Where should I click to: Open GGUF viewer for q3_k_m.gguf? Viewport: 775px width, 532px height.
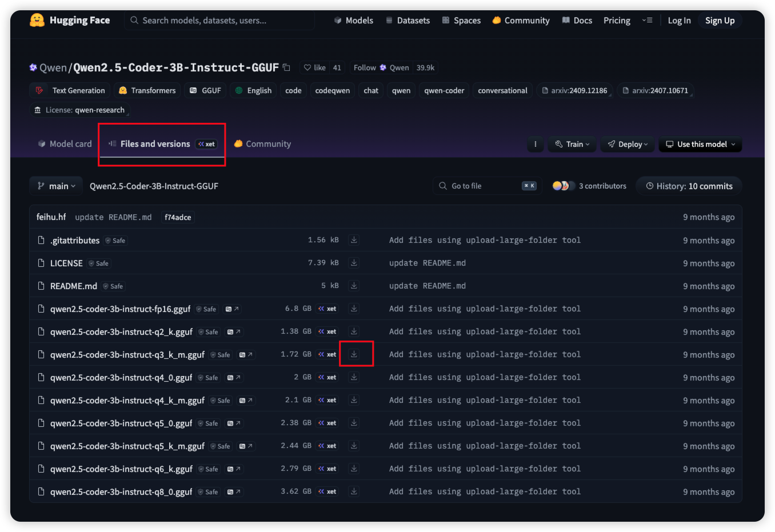(x=246, y=355)
